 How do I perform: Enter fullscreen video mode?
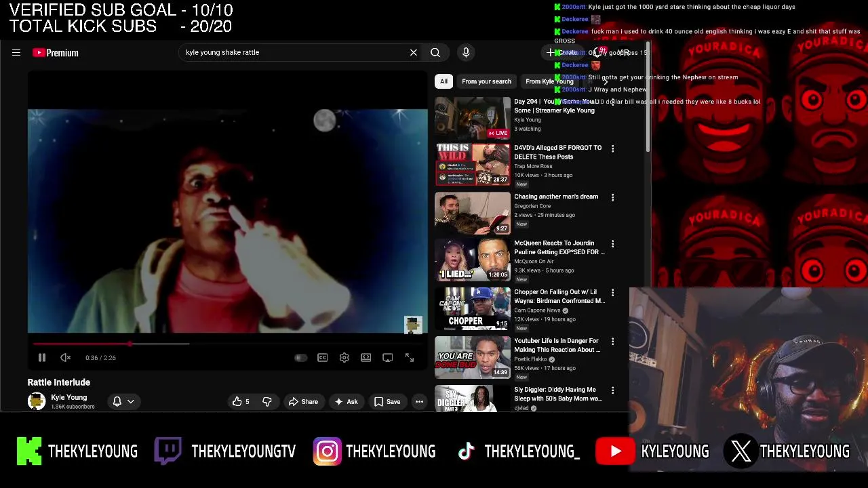(410, 358)
